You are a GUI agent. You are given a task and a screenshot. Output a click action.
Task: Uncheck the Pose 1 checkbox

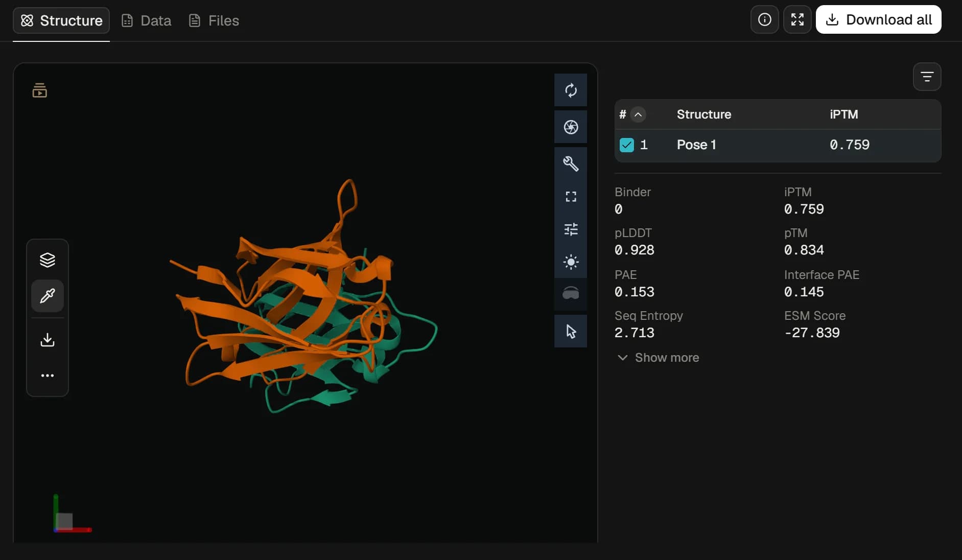(x=627, y=145)
